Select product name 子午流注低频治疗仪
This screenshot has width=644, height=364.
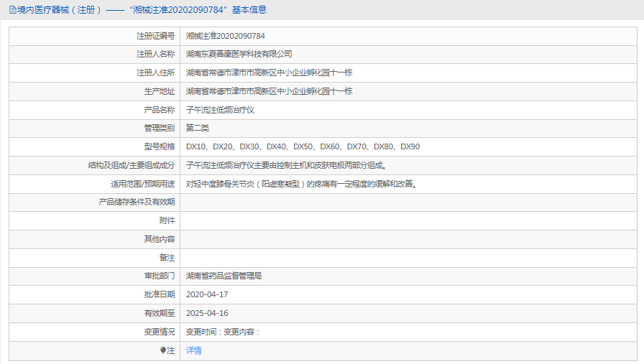220,110
